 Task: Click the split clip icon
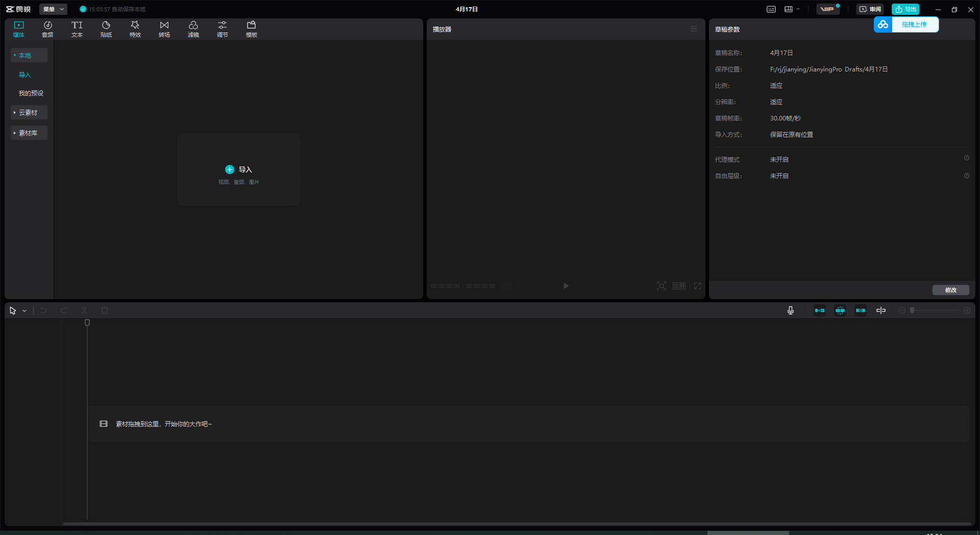point(84,310)
